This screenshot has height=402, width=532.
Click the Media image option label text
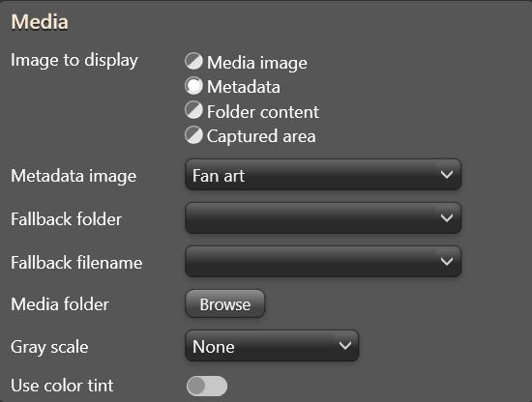257,63
